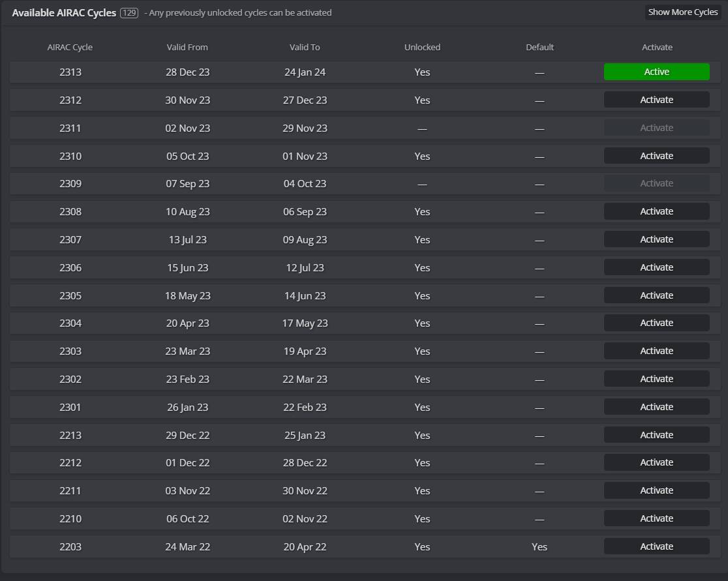Activate AIRAC cycle 2305
This screenshot has height=581, width=728.
(x=656, y=295)
